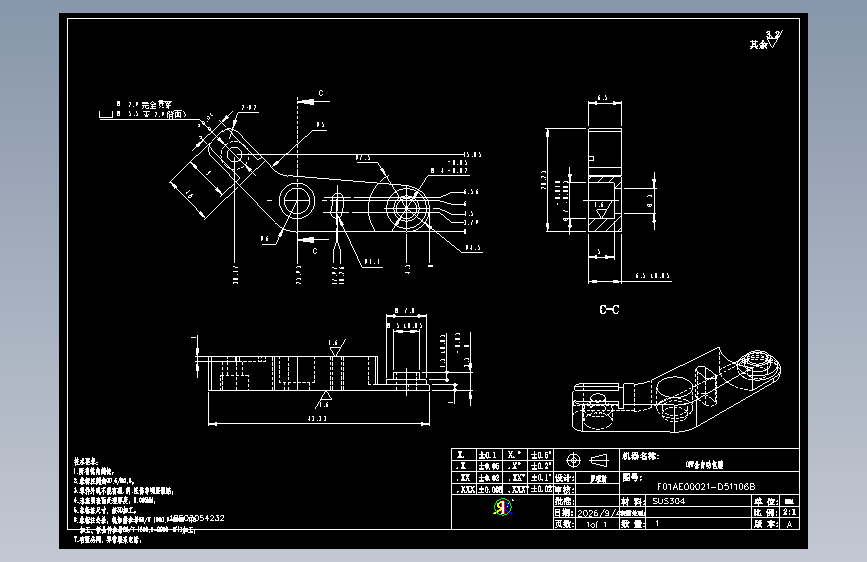Click the 审核 label
This screenshot has width=867, height=562.
(x=565, y=490)
